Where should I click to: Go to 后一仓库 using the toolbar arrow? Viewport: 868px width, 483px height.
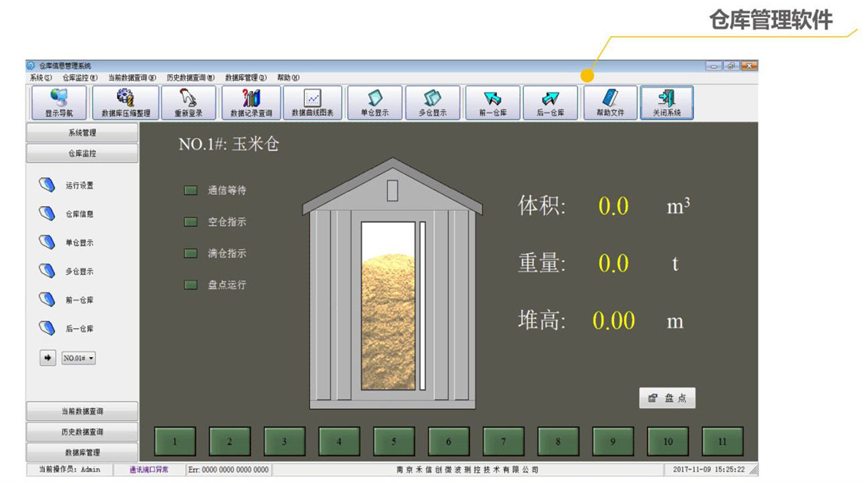coord(550,102)
